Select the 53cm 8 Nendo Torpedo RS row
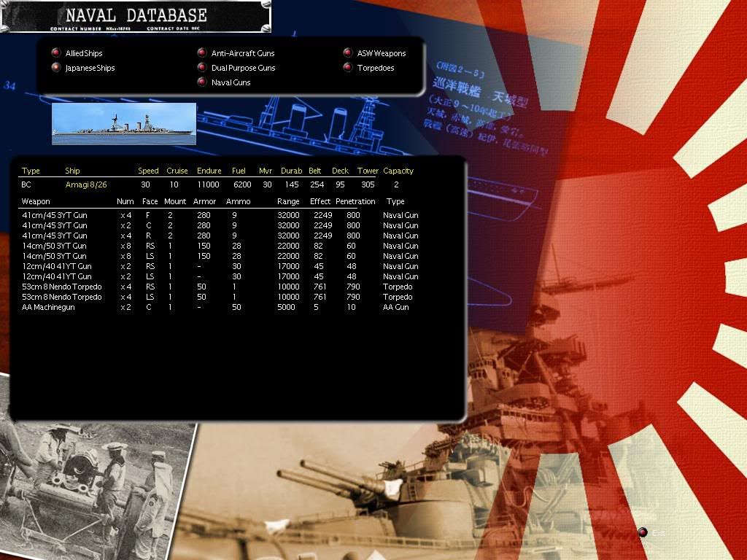The height and width of the screenshot is (560, 747). (220, 287)
